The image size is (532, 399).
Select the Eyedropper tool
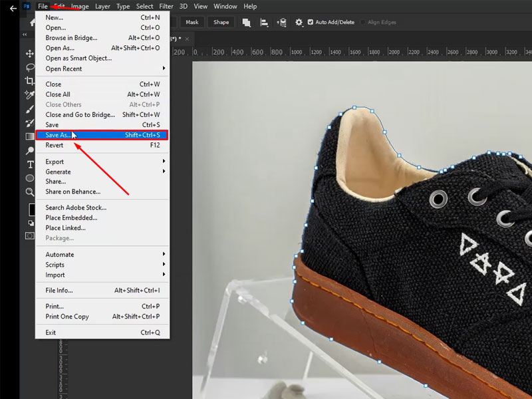30,95
